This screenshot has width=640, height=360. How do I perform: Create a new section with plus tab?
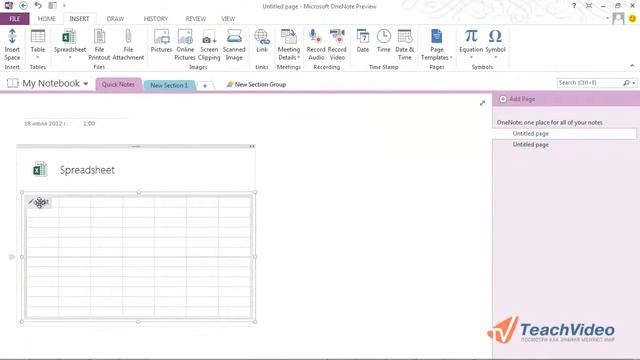pos(205,86)
